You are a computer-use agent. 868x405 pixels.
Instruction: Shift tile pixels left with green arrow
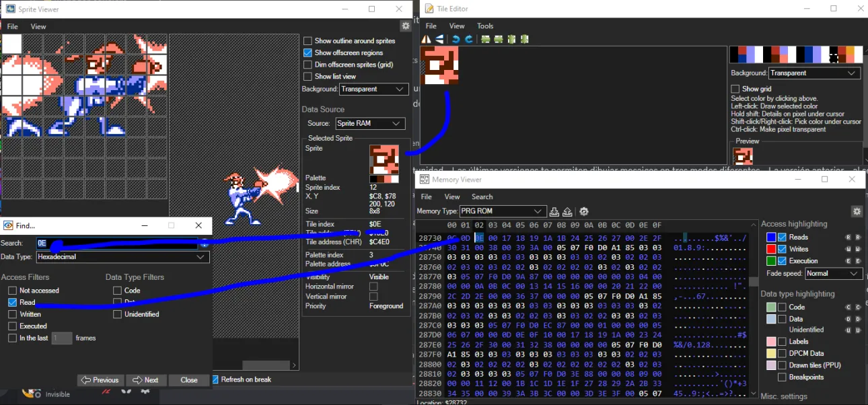pos(485,39)
